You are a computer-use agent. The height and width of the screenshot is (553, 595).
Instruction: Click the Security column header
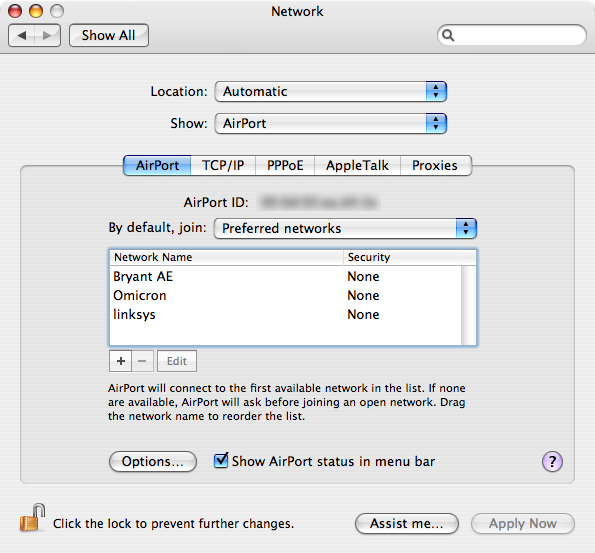(x=402, y=257)
